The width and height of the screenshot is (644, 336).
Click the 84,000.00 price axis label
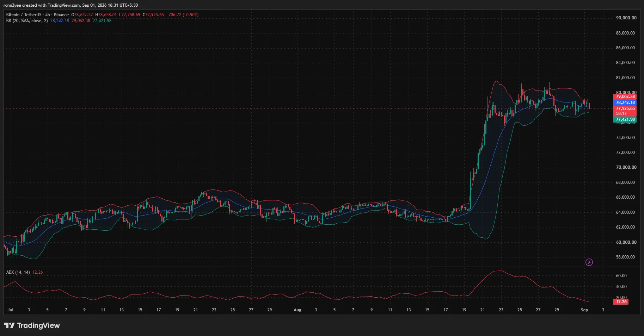(625, 63)
